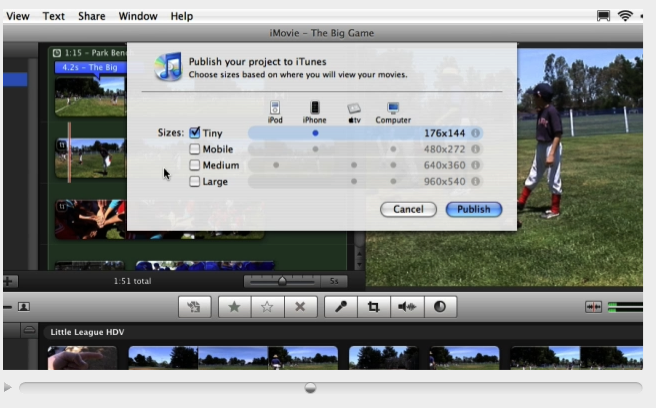Open the audio adjustments tool

click(407, 307)
